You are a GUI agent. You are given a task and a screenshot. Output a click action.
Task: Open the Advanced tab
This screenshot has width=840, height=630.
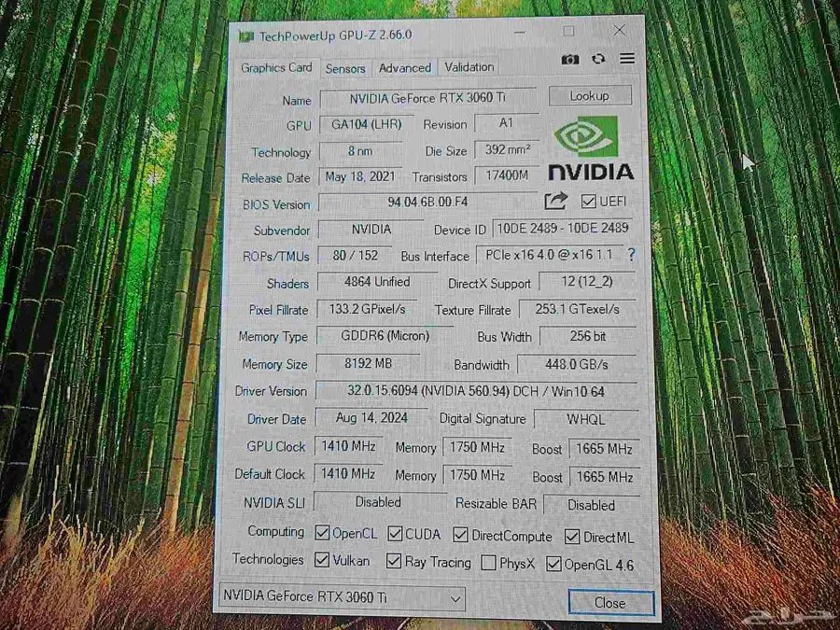click(x=405, y=68)
